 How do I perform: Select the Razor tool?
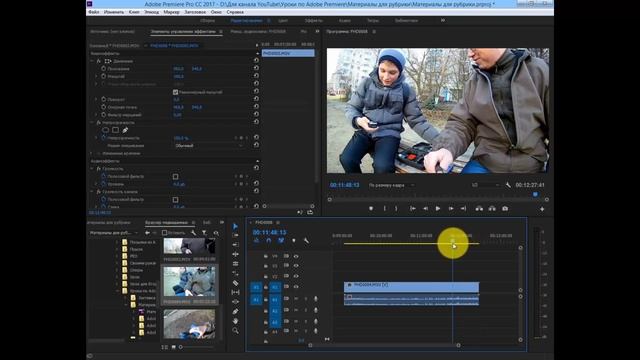[236, 283]
